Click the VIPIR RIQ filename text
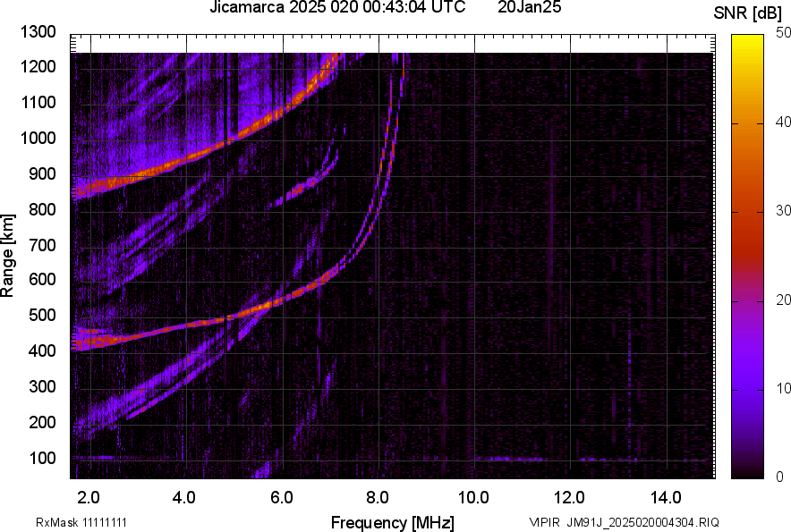The height and width of the screenshot is (532, 791). (623, 522)
